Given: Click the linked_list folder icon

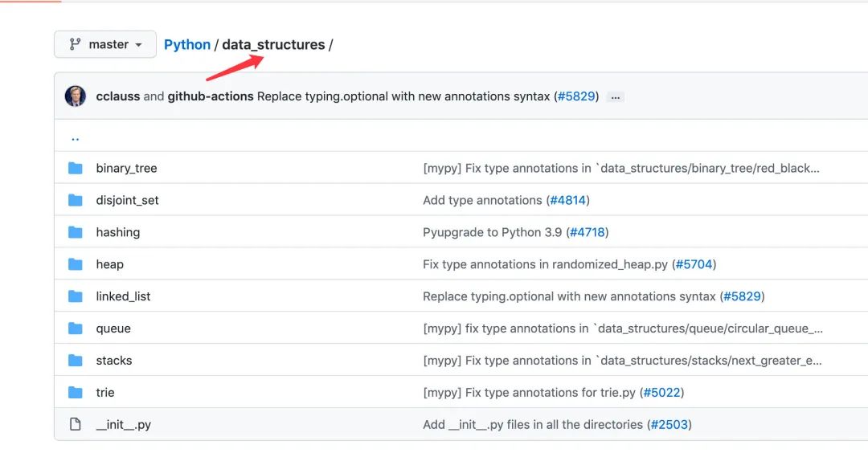Looking at the screenshot, I should (x=76, y=296).
